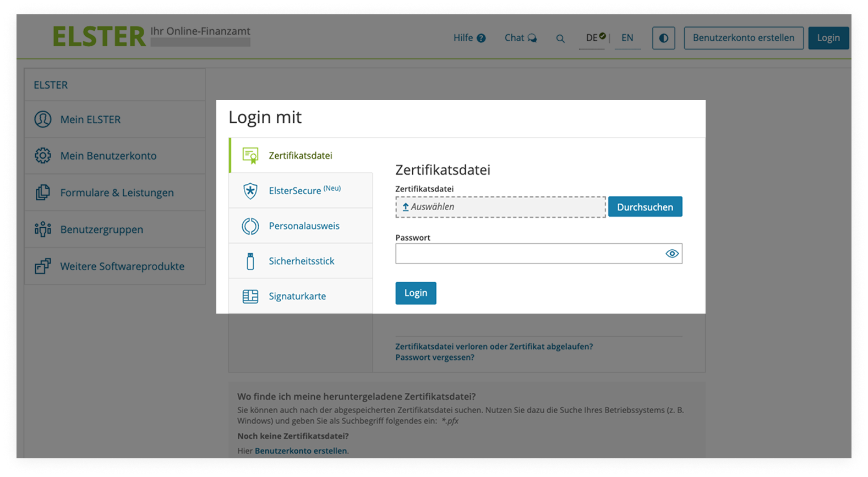Select the ElsterSecure login tab
Screen dimensions: 868x477
(x=301, y=191)
